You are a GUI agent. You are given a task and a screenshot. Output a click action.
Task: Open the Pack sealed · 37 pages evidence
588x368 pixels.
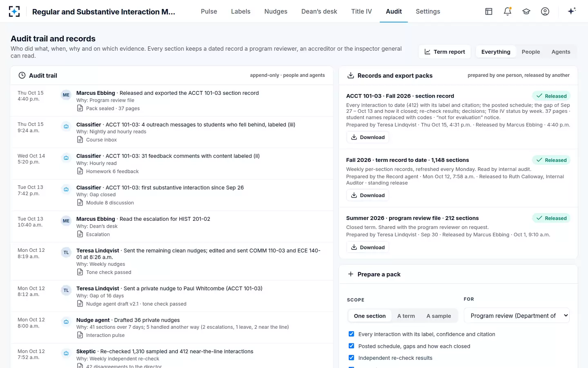(108, 108)
